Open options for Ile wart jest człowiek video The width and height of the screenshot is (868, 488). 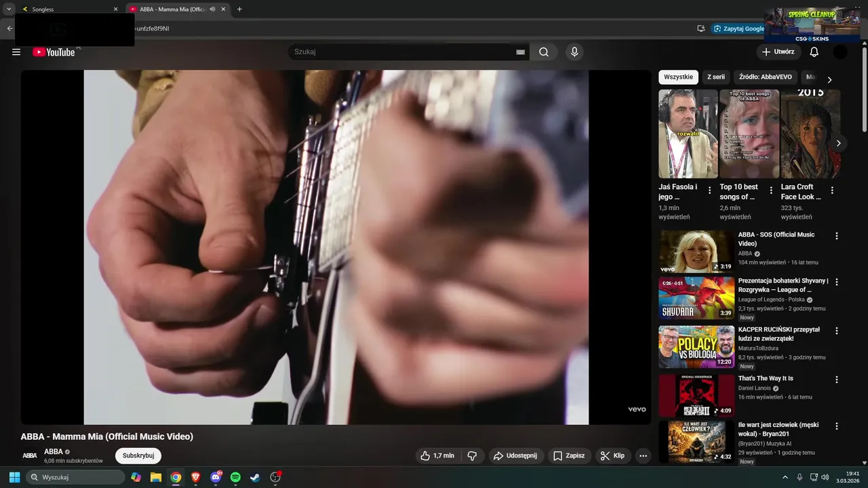click(837, 426)
